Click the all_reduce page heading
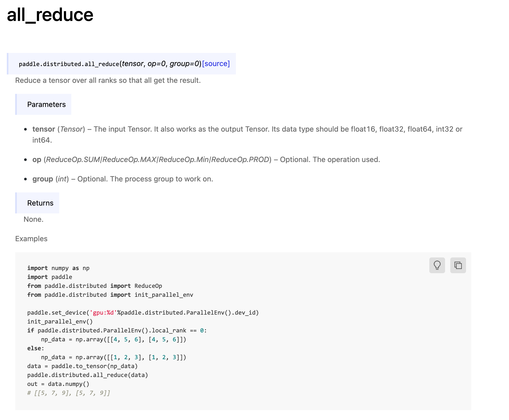Viewport: 509px width, 420px height. click(50, 15)
